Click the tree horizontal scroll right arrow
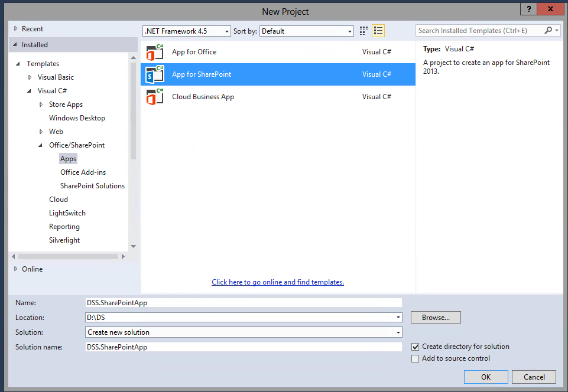The height and width of the screenshot is (392, 568). pyautogui.click(x=123, y=257)
